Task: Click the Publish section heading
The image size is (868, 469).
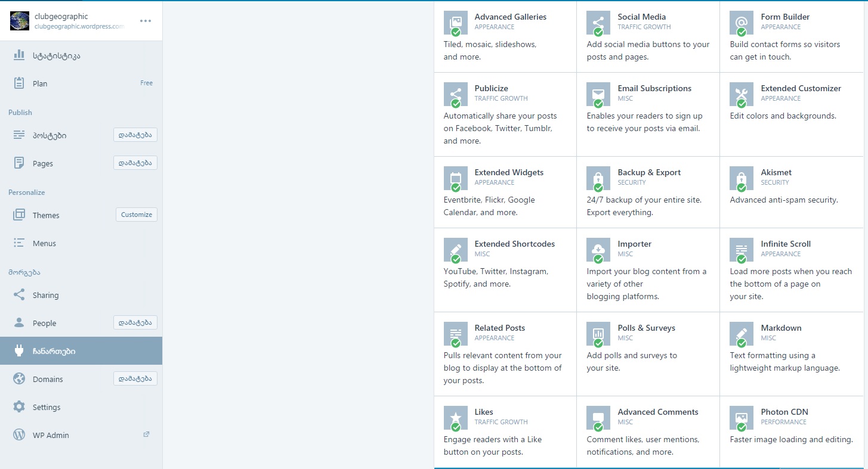Action: tap(20, 113)
